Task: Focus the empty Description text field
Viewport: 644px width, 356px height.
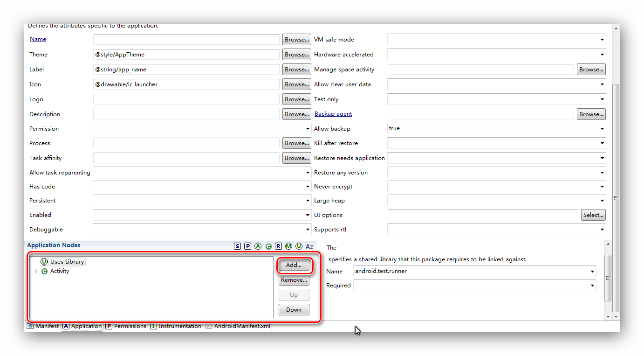Action: pyautogui.click(x=186, y=114)
